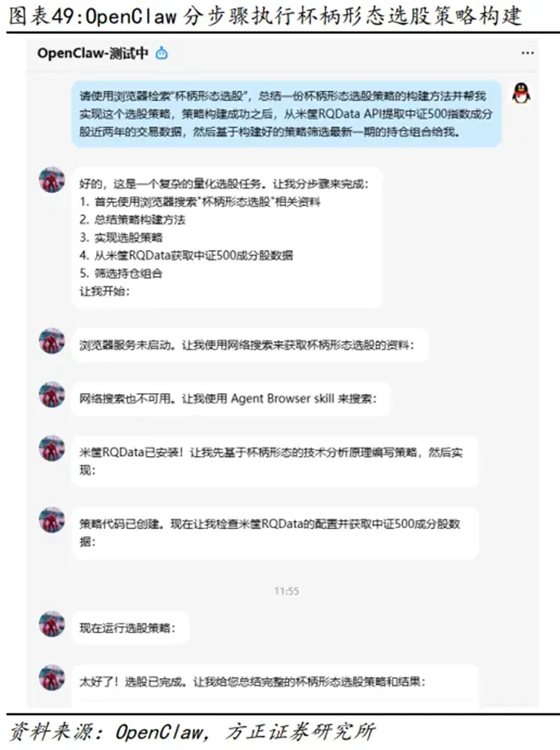
Task: Click bot avatar beside RQData installed message
Action: coord(51,448)
